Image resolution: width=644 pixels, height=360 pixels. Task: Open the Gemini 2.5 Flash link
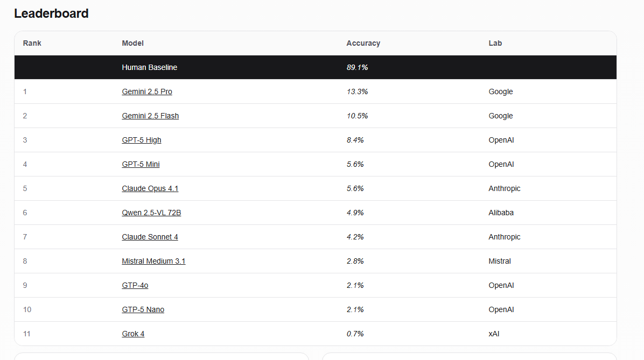150,116
